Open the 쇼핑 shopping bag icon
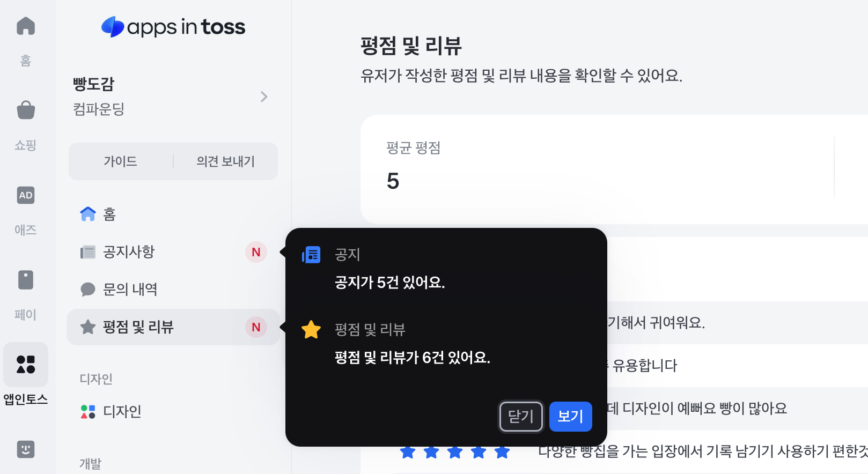Image resolution: width=868 pixels, height=474 pixels. (x=26, y=110)
